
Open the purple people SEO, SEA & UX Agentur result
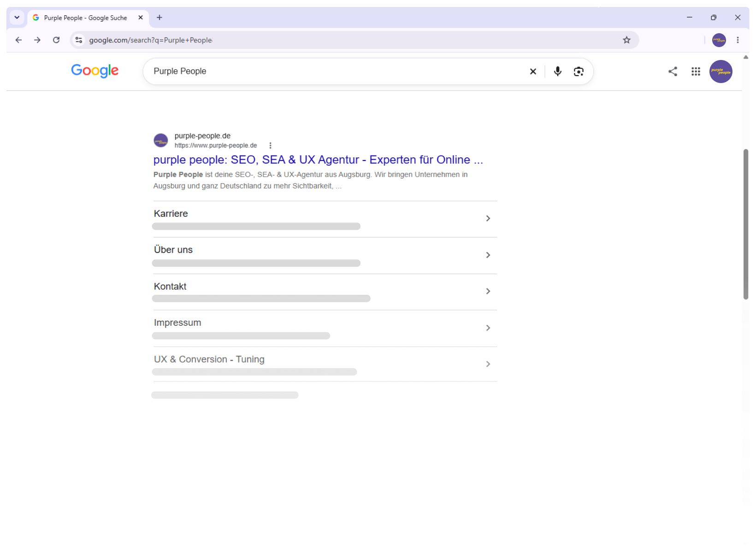pyautogui.click(x=318, y=160)
